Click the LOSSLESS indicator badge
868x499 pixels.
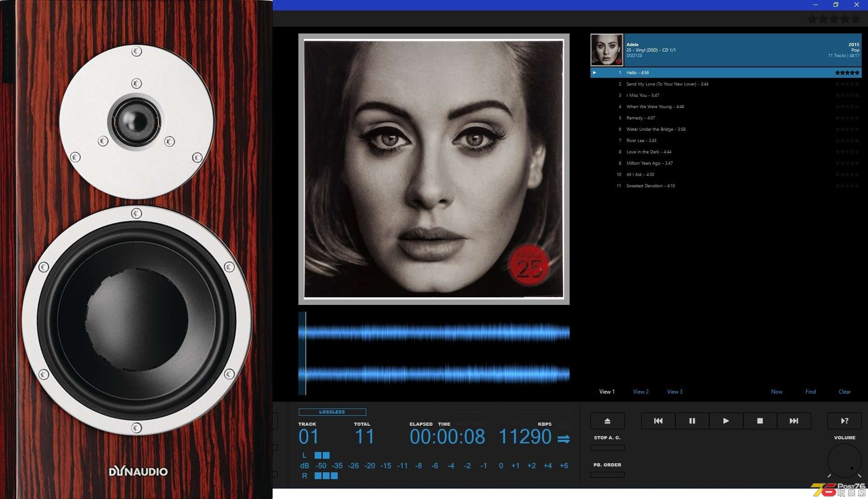(x=332, y=412)
